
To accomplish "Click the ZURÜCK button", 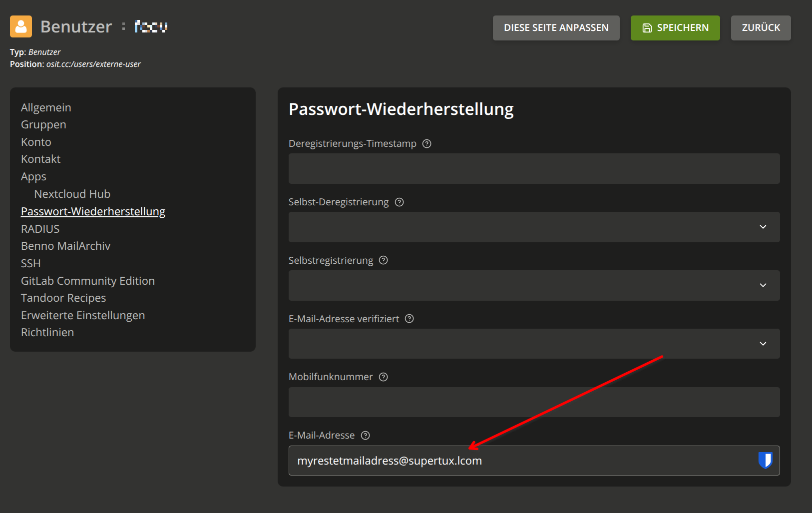I will coord(761,28).
